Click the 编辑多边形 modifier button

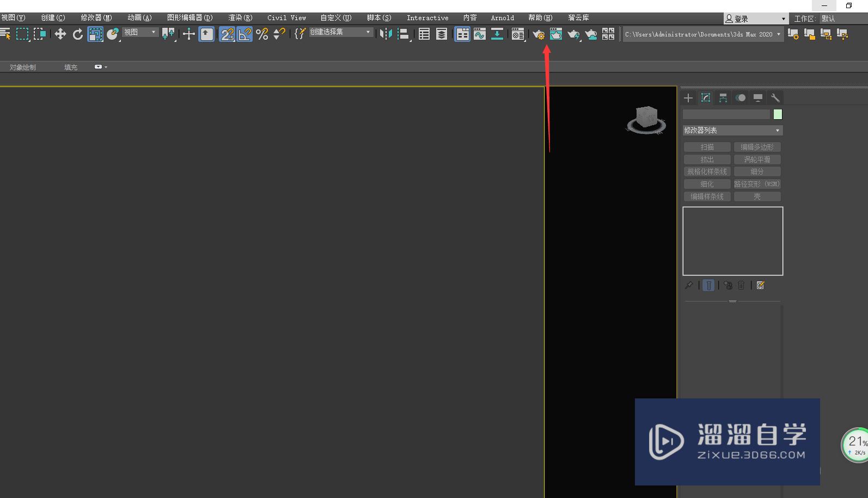(757, 147)
